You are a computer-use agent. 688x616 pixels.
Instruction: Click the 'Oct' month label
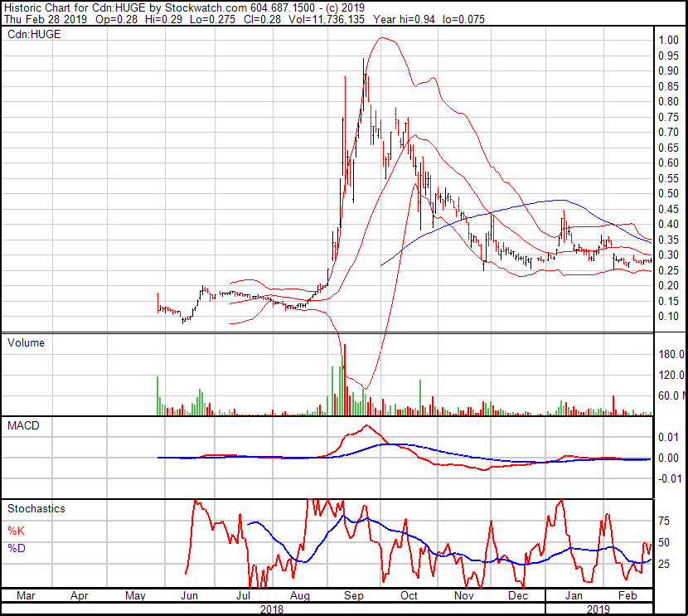(409, 595)
